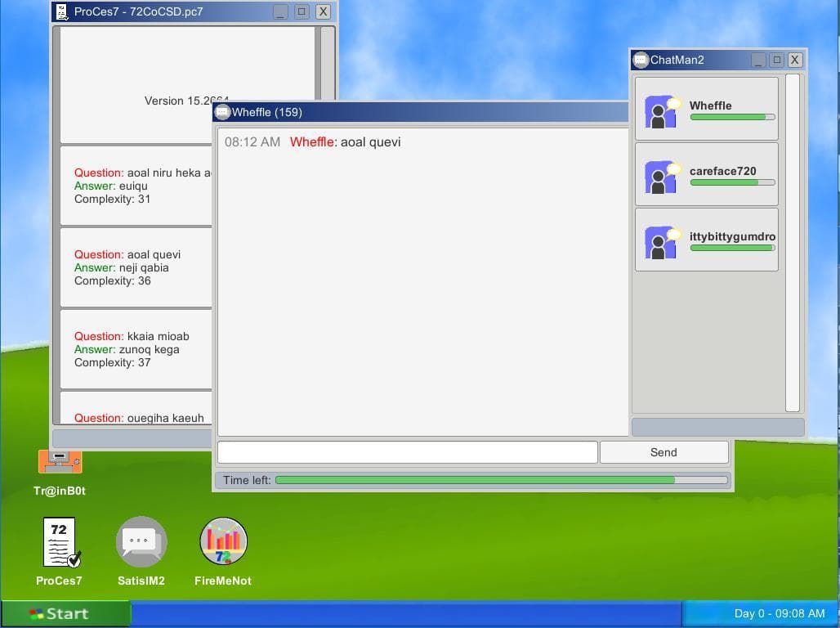Click the 'neji qabia' answer text
Viewport: 840px width, 628px height.
pos(144,267)
